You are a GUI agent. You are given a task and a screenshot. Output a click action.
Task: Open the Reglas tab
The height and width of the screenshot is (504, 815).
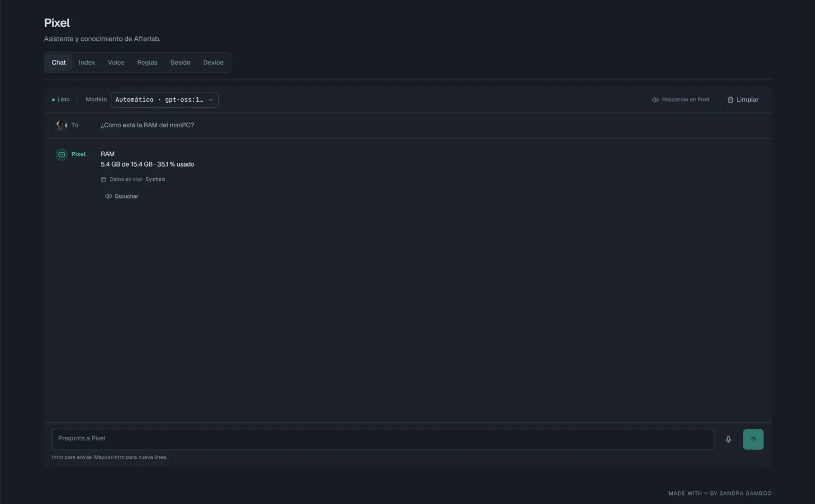coord(148,63)
